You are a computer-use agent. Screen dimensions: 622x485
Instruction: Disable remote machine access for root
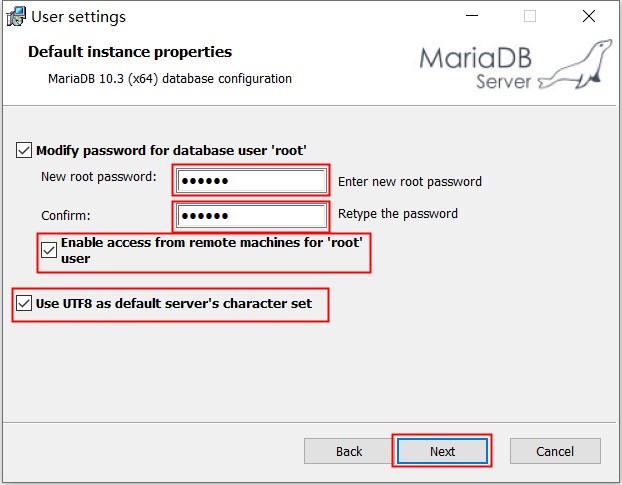(x=49, y=251)
